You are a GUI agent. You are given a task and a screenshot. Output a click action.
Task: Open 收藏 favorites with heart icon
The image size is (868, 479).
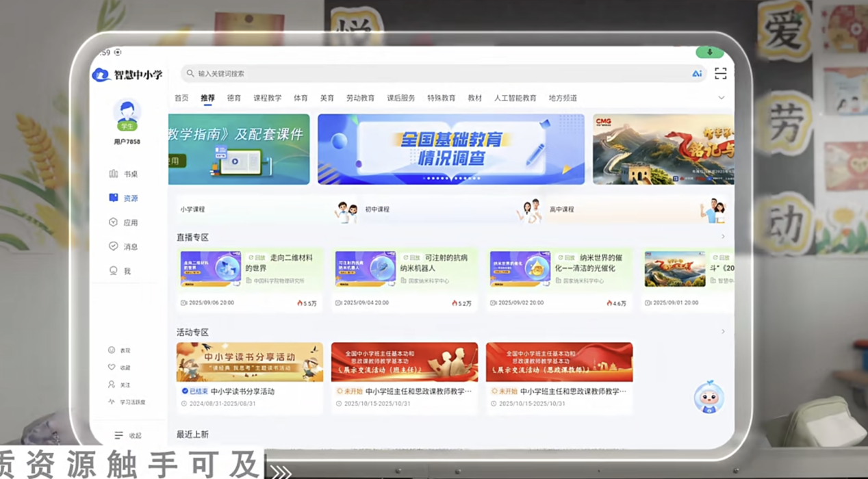[x=119, y=367]
